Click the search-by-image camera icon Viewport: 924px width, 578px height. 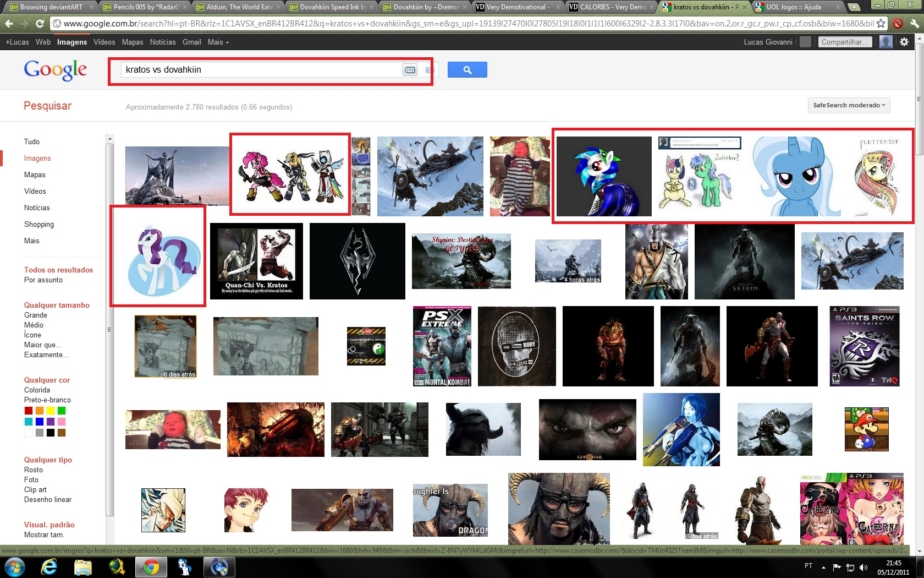tap(429, 70)
